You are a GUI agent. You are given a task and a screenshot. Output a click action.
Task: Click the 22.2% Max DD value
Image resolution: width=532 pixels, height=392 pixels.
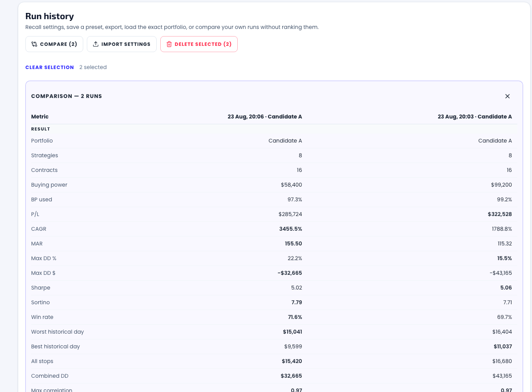click(x=295, y=258)
